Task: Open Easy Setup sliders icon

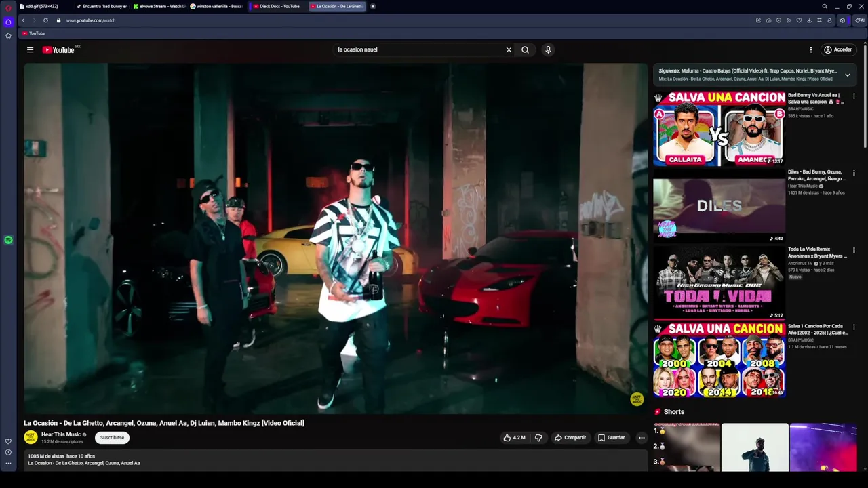Action: click(x=819, y=20)
